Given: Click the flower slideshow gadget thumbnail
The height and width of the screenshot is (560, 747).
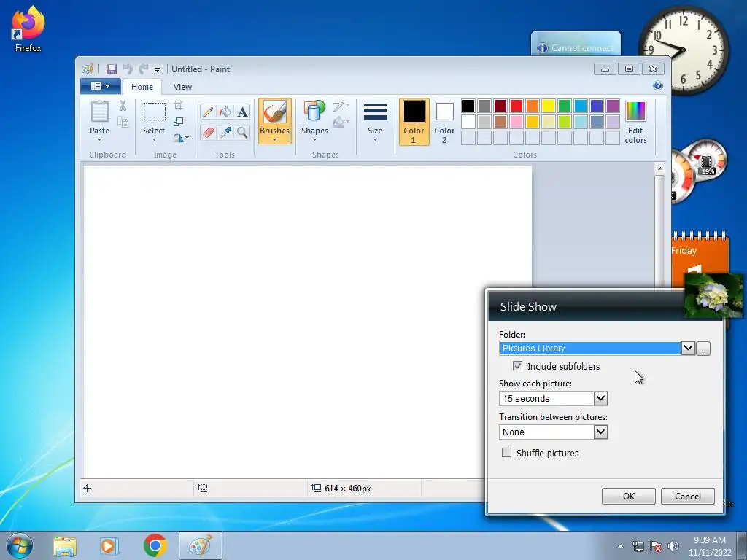Looking at the screenshot, I should point(713,295).
